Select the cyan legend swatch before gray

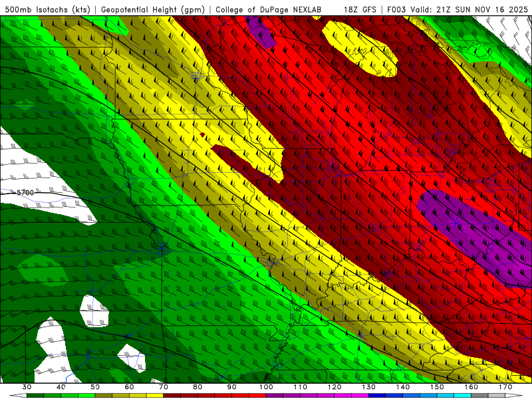[x=462, y=395]
